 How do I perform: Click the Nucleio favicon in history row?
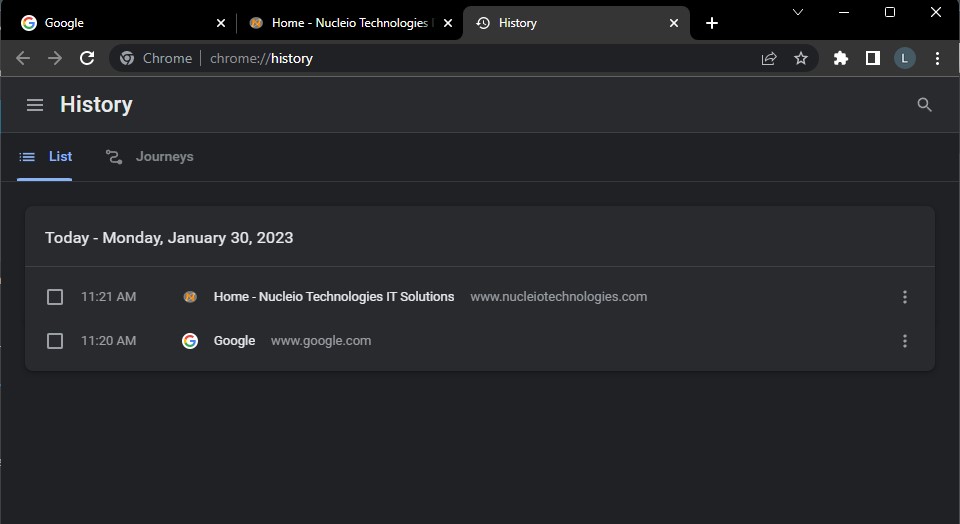190,297
